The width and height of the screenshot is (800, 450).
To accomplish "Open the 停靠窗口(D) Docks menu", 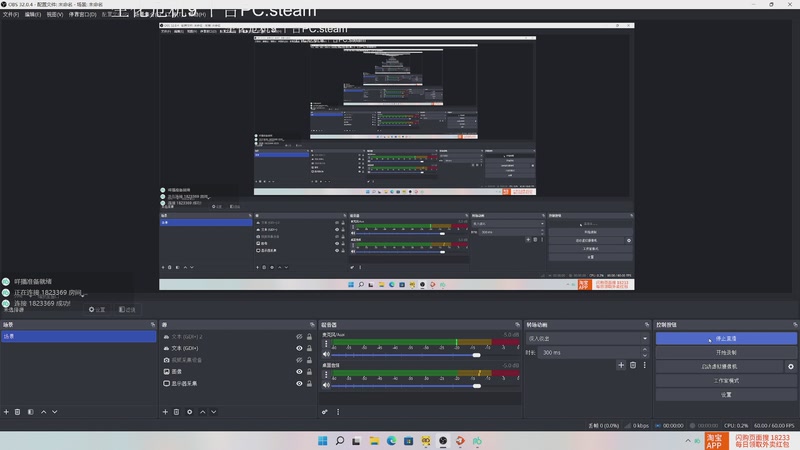I will point(82,14).
